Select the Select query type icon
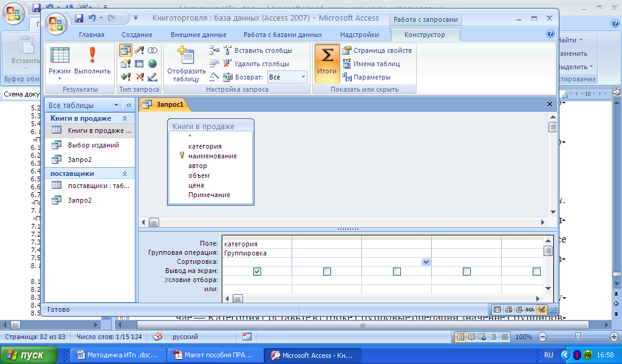 pos(125,50)
